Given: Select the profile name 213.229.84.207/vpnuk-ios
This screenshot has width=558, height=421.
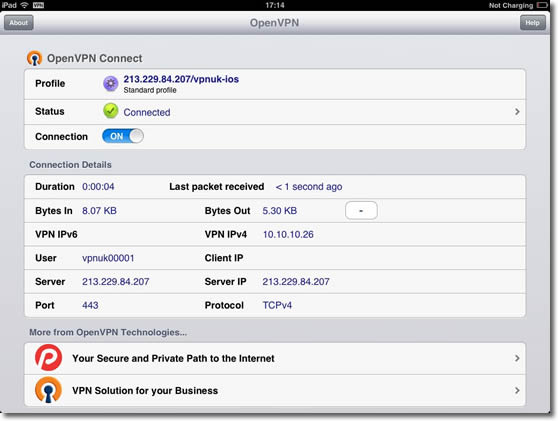Looking at the screenshot, I should tap(181, 79).
